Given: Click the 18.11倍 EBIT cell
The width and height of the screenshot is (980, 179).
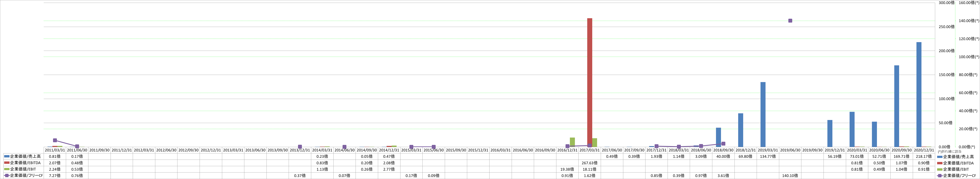Looking at the screenshot, I should click(x=590, y=169).
